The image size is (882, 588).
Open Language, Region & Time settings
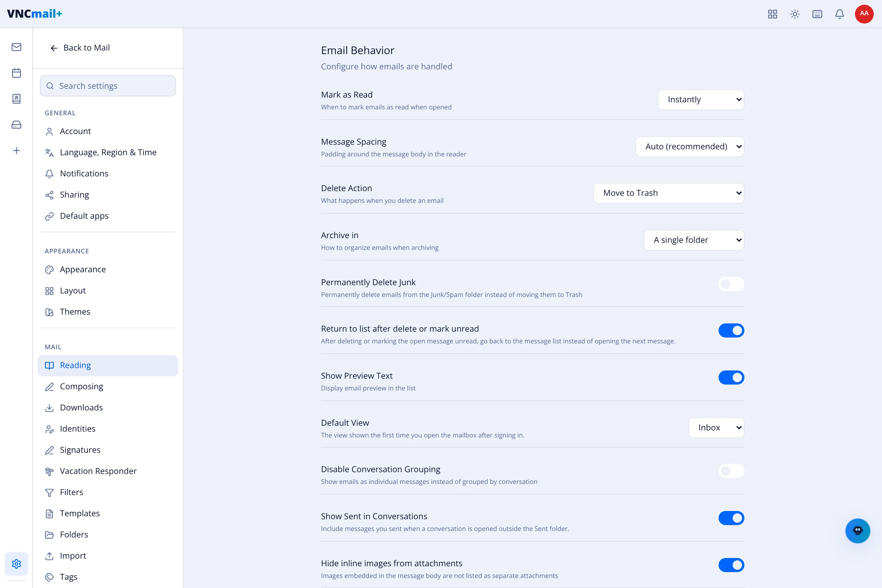coord(108,153)
